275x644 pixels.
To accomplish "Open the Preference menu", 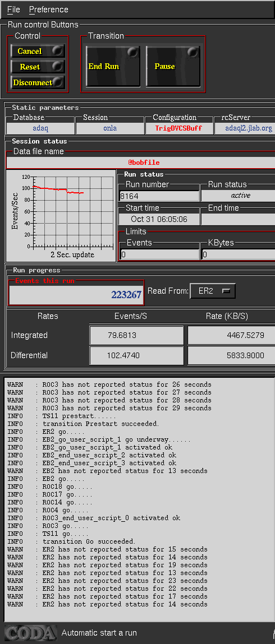I will pyautogui.click(x=48, y=10).
